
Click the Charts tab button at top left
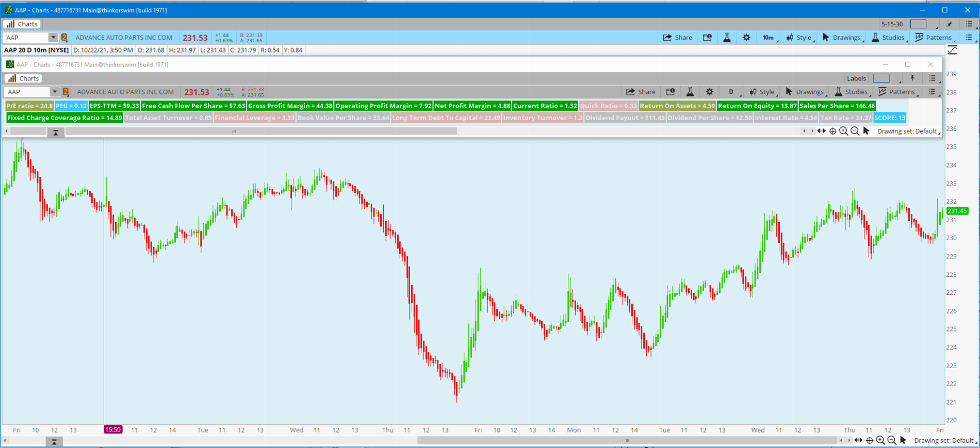click(x=22, y=24)
